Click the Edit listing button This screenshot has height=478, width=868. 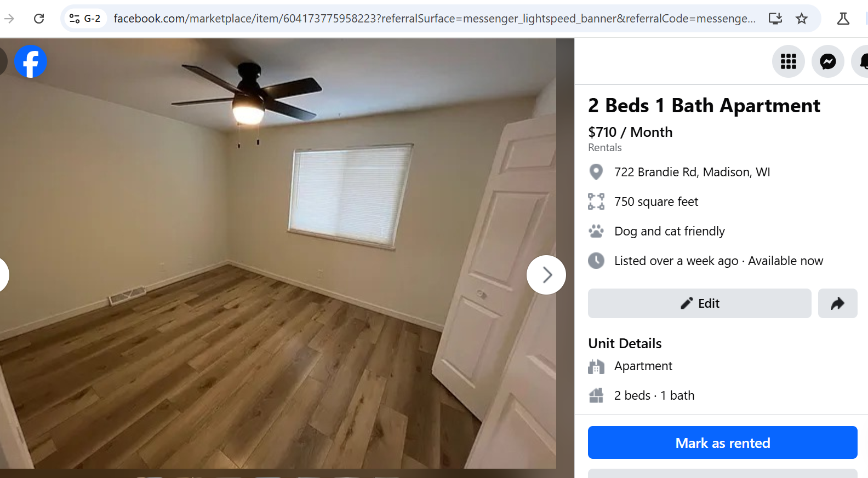(700, 303)
